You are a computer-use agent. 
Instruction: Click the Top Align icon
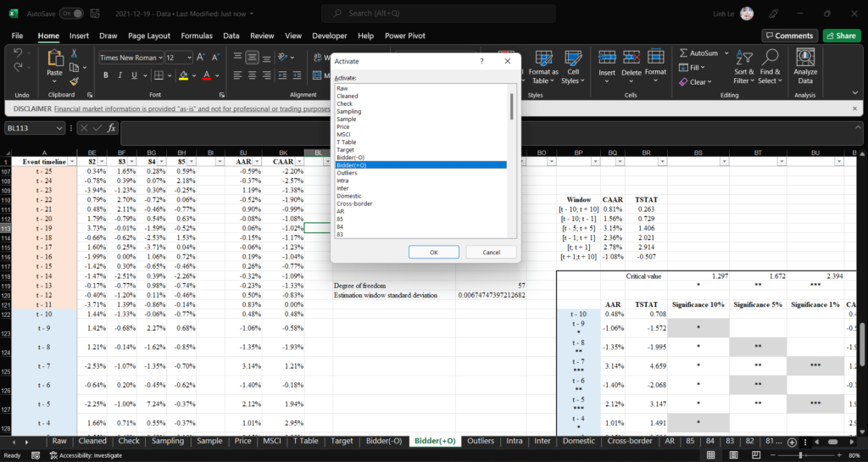237,57
